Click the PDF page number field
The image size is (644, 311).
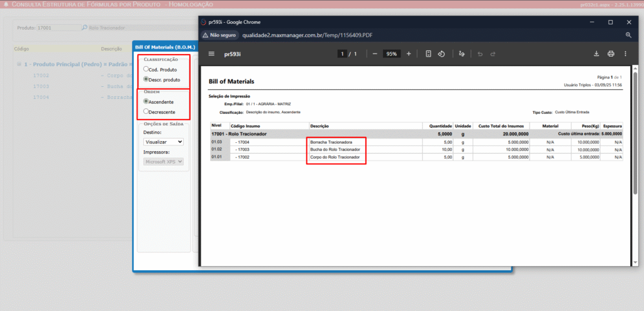click(x=341, y=54)
